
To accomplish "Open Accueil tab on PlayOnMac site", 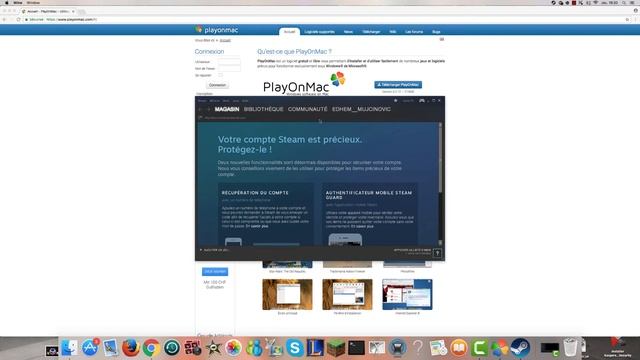I will click(x=289, y=31).
